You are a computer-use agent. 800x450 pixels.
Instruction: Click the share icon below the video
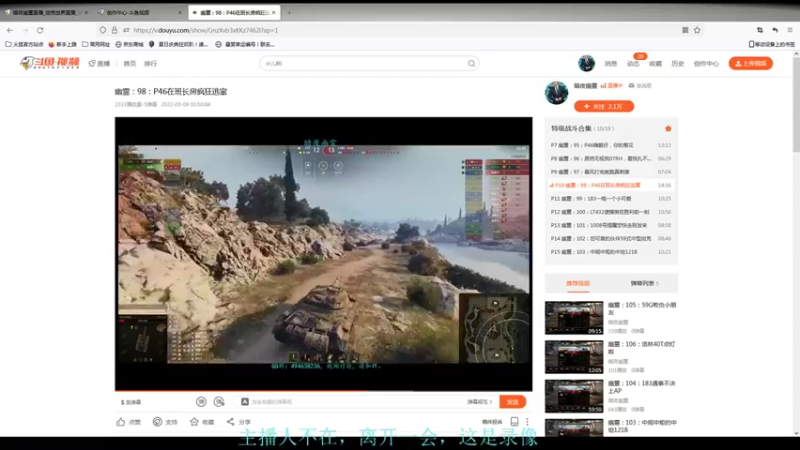click(231, 421)
